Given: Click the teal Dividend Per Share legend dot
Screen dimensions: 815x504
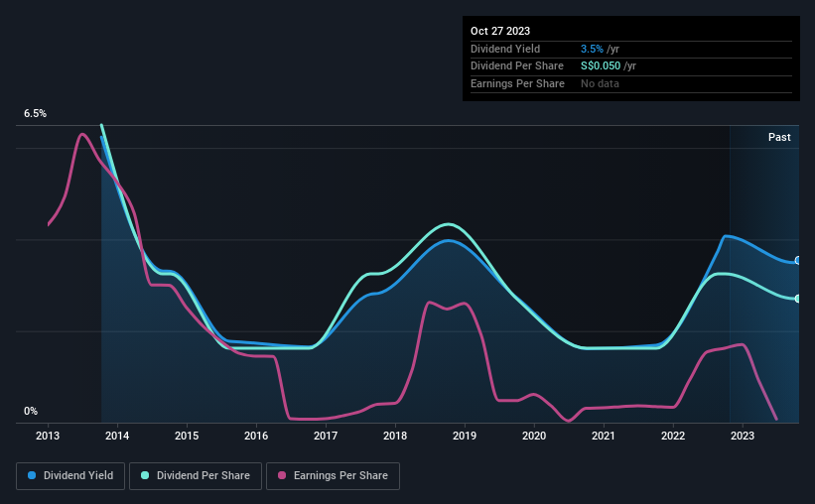Looking at the screenshot, I should click(145, 475).
